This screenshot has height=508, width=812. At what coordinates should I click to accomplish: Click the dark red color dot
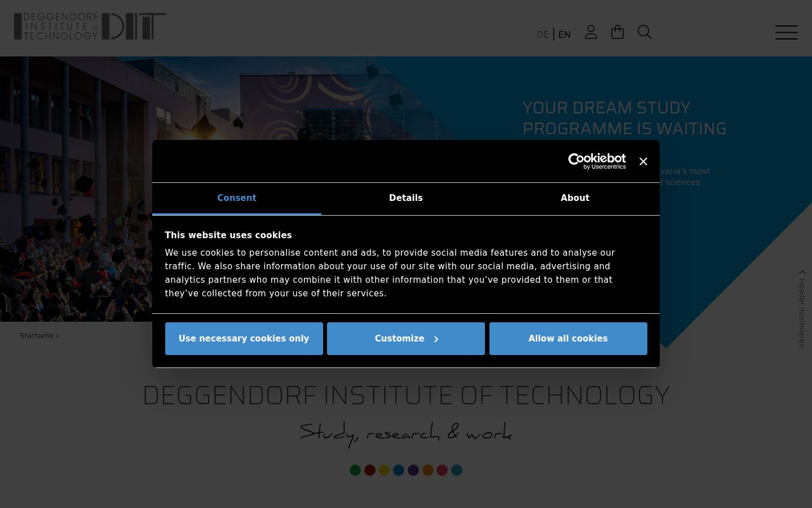coord(370,470)
